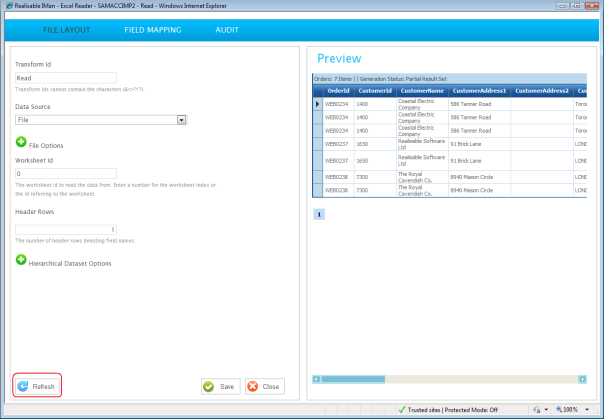Open the Data Source dropdown
604x419 pixels.
(x=182, y=120)
